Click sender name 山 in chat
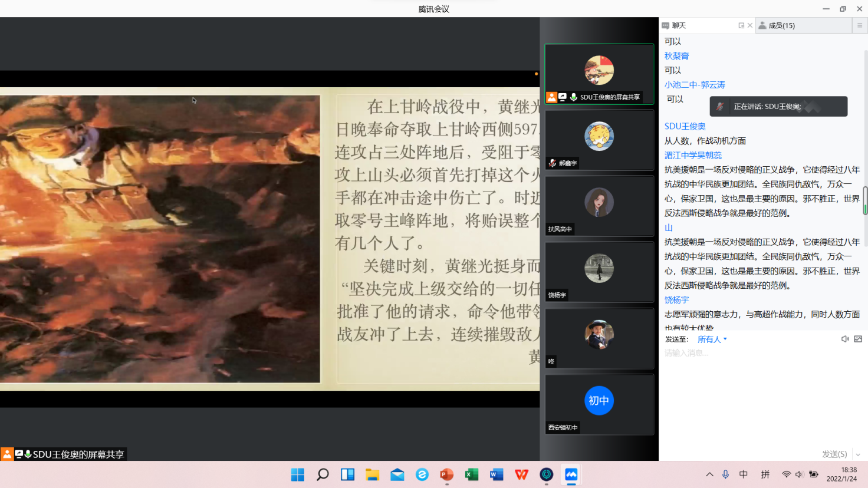The height and width of the screenshot is (488, 868). 669,227
